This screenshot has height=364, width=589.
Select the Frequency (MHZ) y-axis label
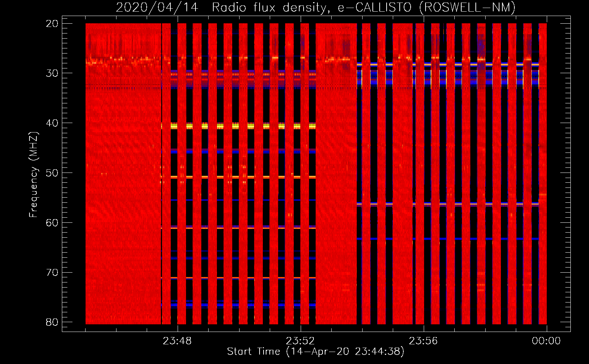tap(33, 175)
